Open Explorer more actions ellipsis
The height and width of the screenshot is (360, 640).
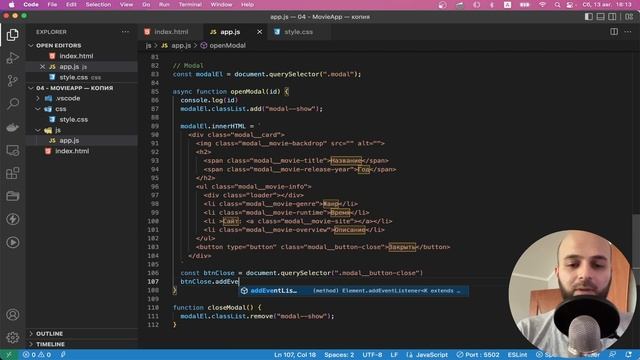click(x=125, y=32)
